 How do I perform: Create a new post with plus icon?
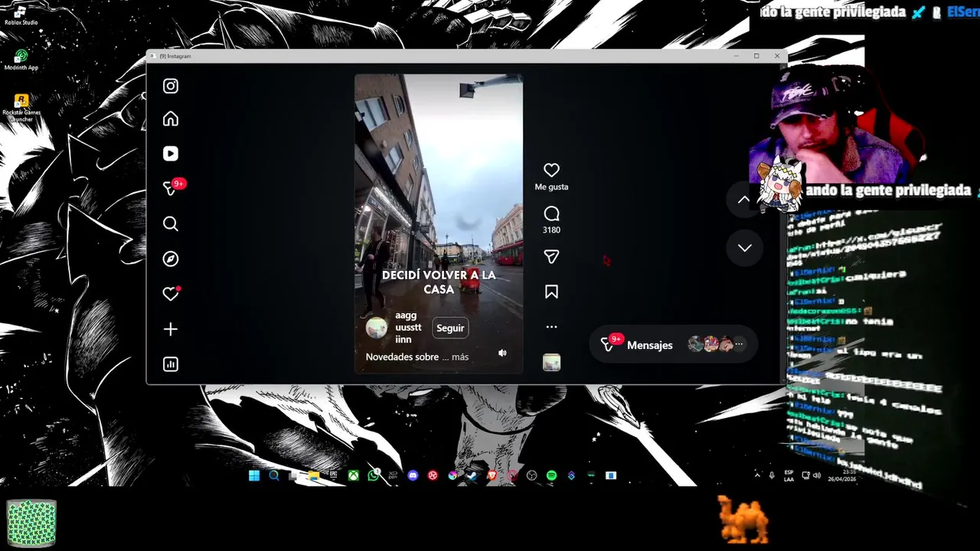pyautogui.click(x=171, y=329)
